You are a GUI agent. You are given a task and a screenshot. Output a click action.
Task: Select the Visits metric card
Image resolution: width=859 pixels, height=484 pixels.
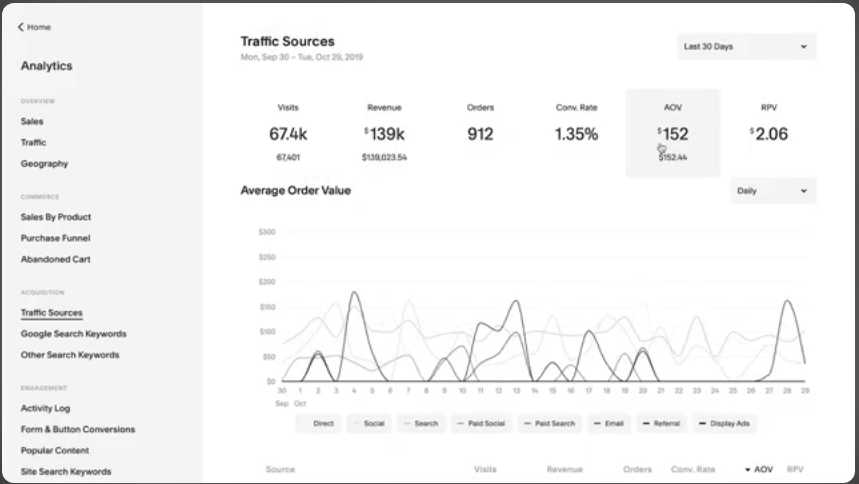coord(288,133)
